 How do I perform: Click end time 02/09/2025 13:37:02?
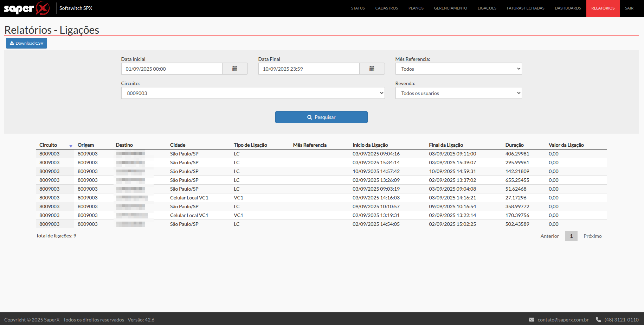tap(452, 180)
